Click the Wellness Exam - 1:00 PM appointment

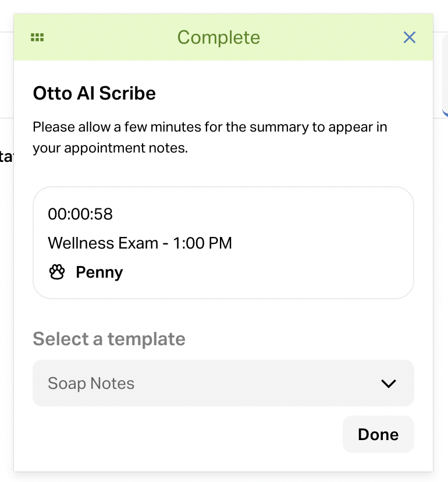pos(140,243)
